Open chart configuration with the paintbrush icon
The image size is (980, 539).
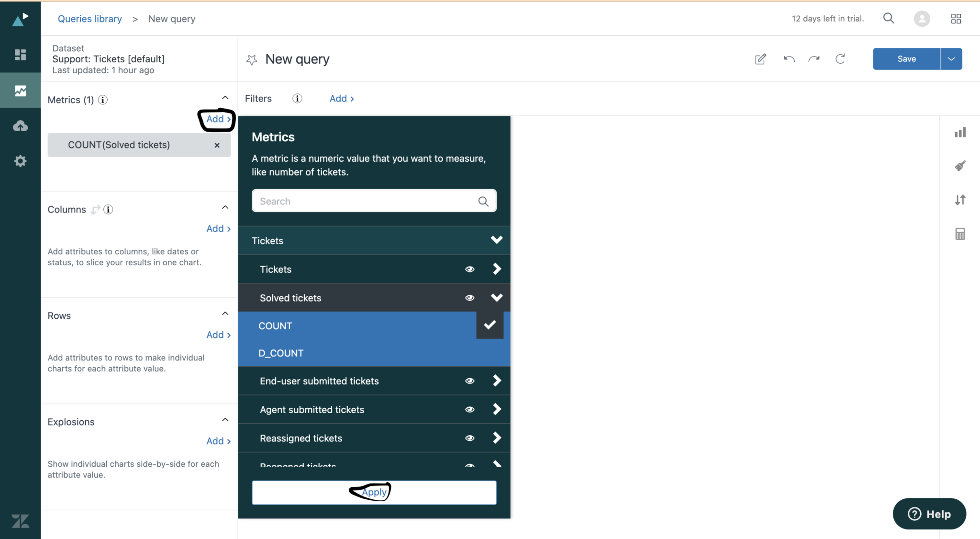coord(960,166)
